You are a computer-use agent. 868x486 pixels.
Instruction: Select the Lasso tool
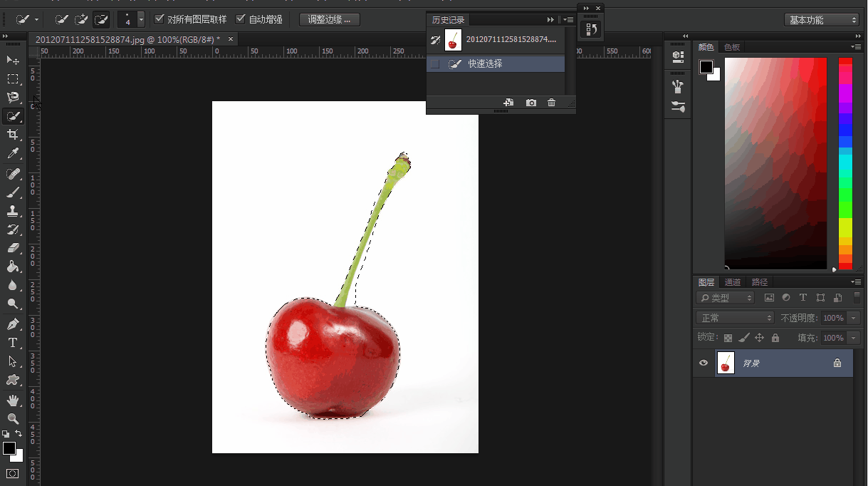[x=13, y=97]
